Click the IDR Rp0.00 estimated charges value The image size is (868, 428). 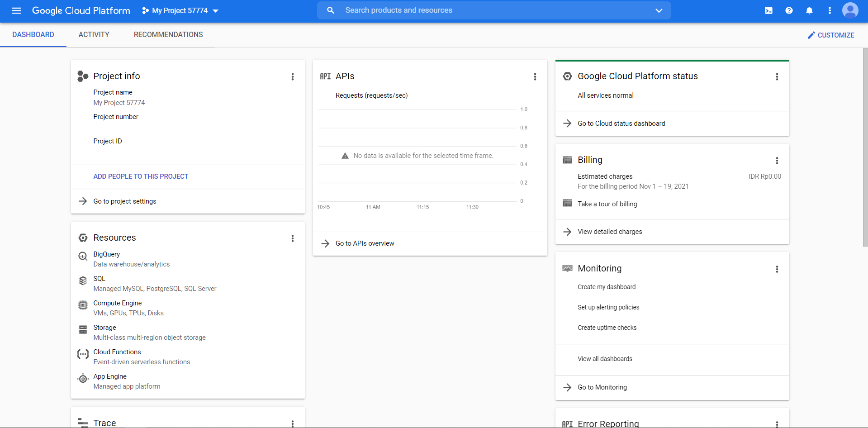[765, 176]
